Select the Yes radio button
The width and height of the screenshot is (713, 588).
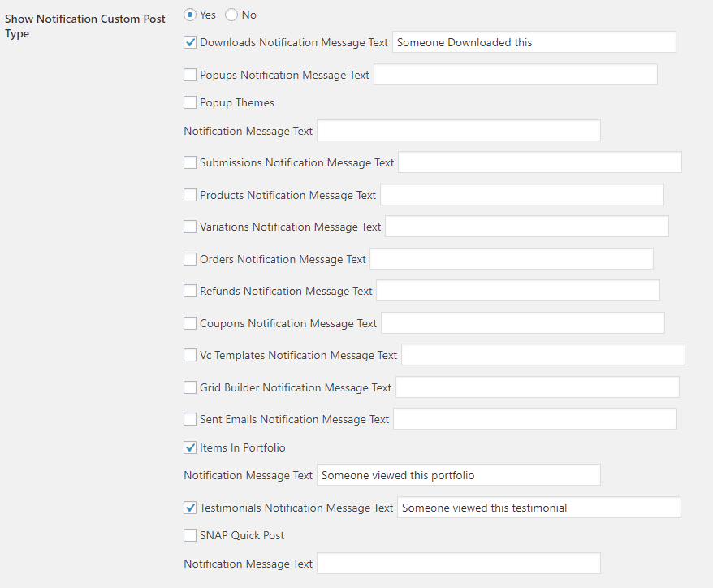[188, 15]
